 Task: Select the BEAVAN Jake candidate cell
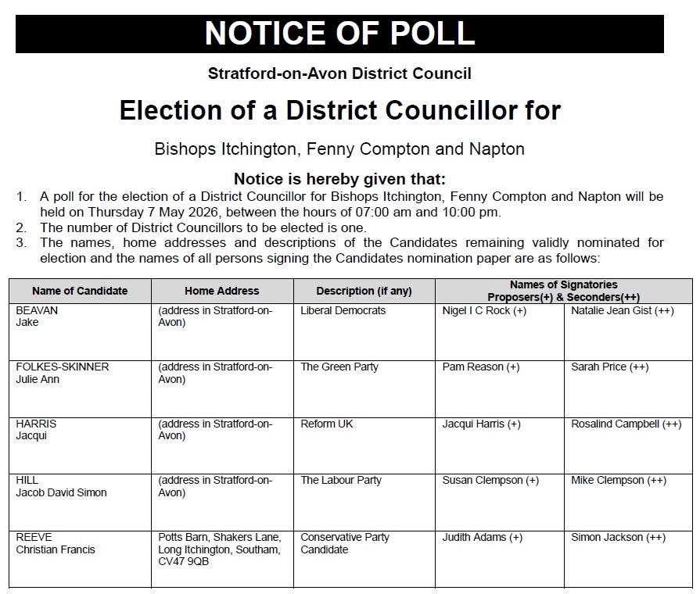[38, 317]
